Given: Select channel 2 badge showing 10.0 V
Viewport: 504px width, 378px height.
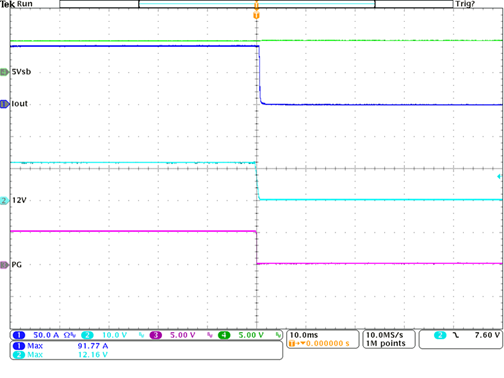Looking at the screenshot, I should coord(113,335).
